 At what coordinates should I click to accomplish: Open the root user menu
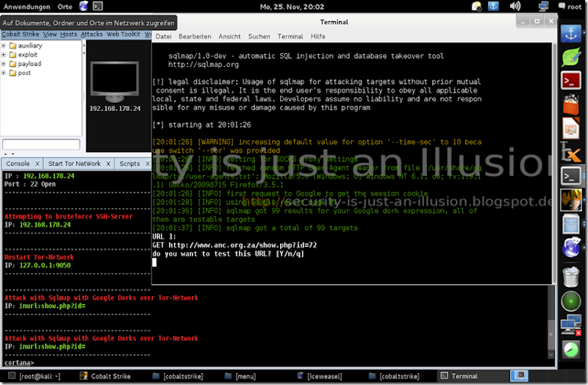pyautogui.click(x=570, y=7)
